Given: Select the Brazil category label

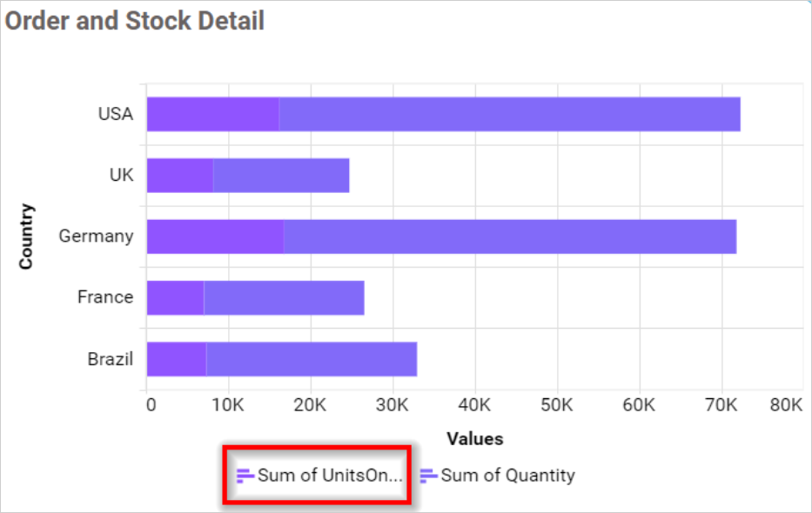Looking at the screenshot, I should coord(109,358).
